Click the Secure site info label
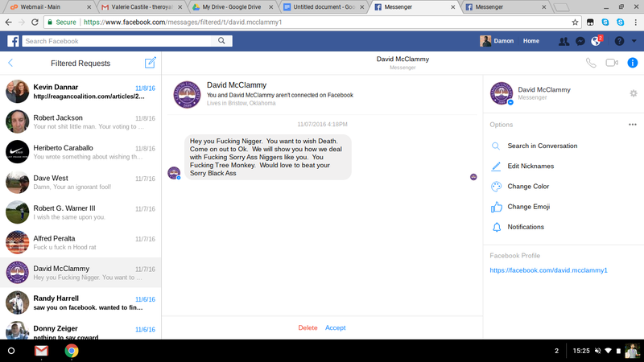Image resolution: width=644 pixels, height=362 pixels. [x=62, y=23]
